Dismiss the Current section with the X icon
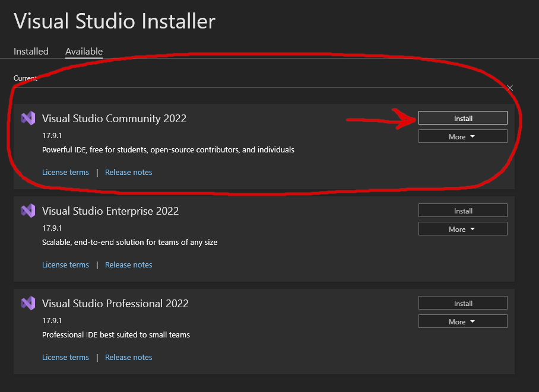Screen dimensions: 539x392 pyautogui.click(x=510, y=88)
